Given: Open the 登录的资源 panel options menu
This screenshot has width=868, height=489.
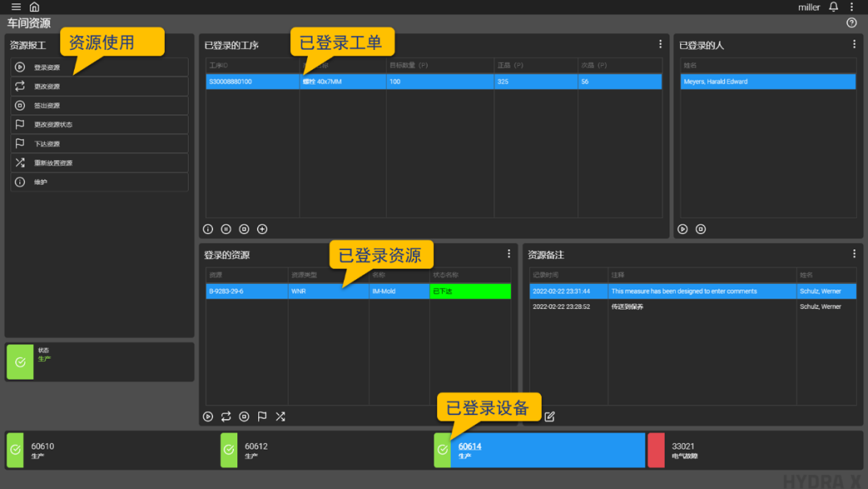Looking at the screenshot, I should (x=509, y=253).
